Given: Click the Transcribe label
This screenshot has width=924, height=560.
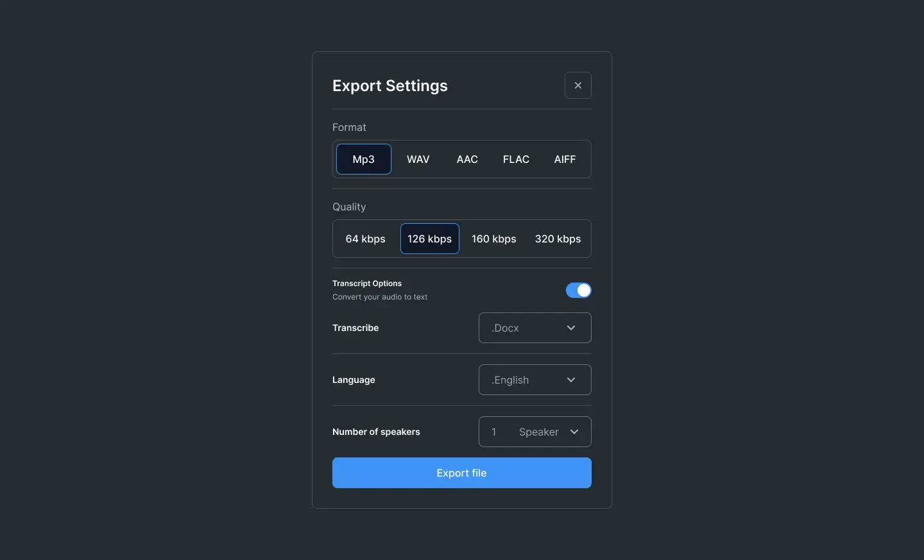Looking at the screenshot, I should pyautogui.click(x=355, y=328).
